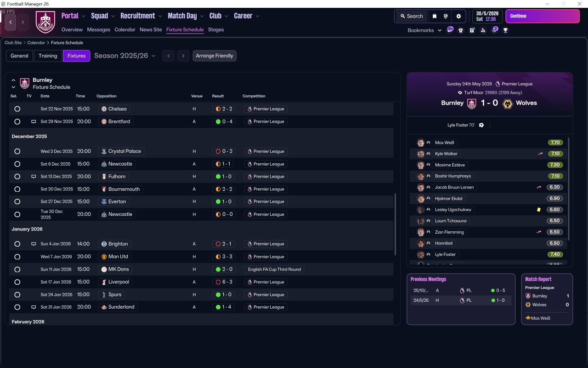Open the Recruitment dropdown menu
Viewport: 588px width, 368px height.
141,16
